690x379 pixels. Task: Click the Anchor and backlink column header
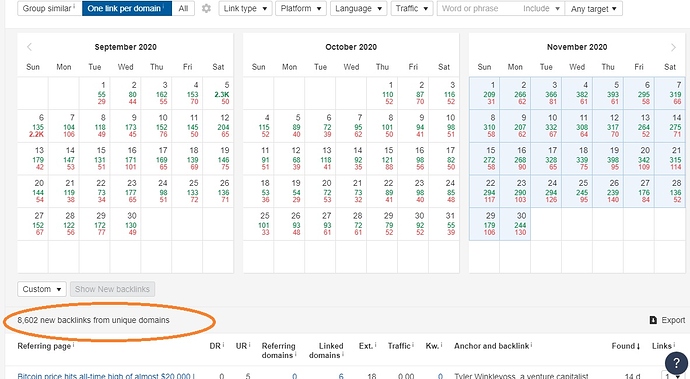click(x=493, y=346)
